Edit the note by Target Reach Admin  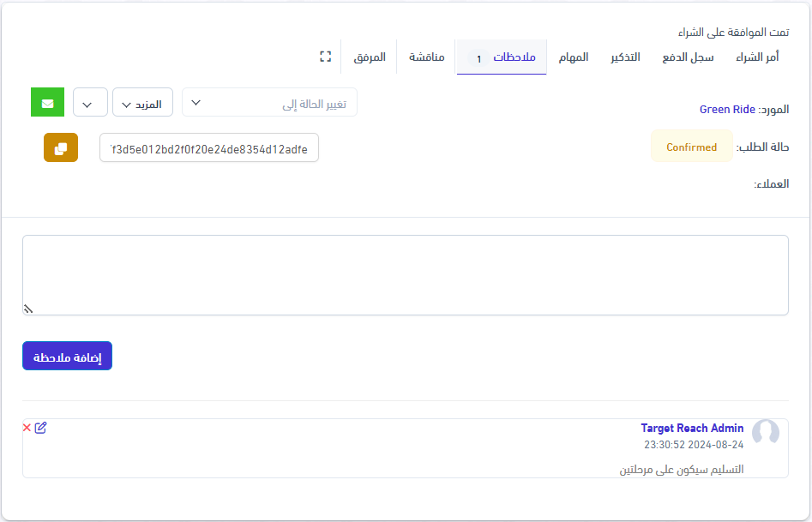tap(40, 428)
